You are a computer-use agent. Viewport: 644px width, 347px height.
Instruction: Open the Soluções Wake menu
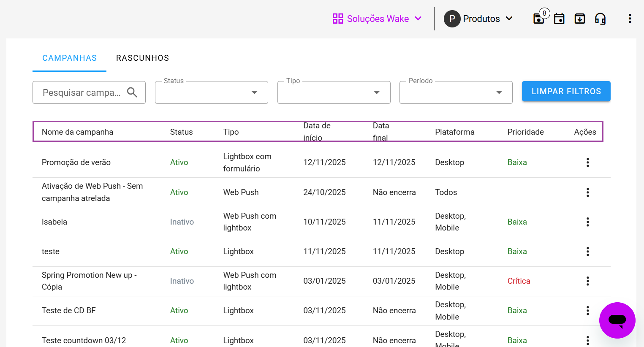(377, 19)
